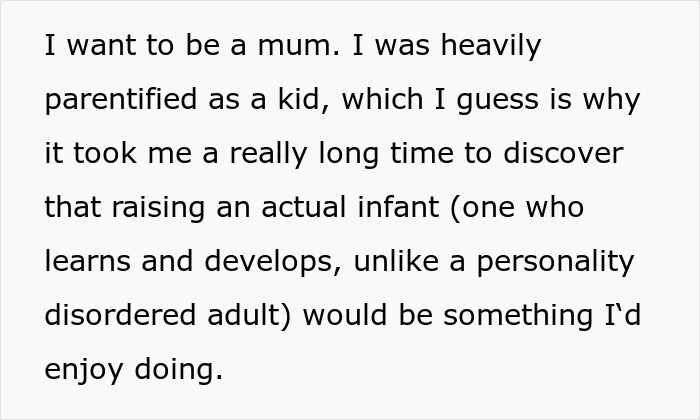
Task: Click the word "guess"
Action: (x=497, y=100)
